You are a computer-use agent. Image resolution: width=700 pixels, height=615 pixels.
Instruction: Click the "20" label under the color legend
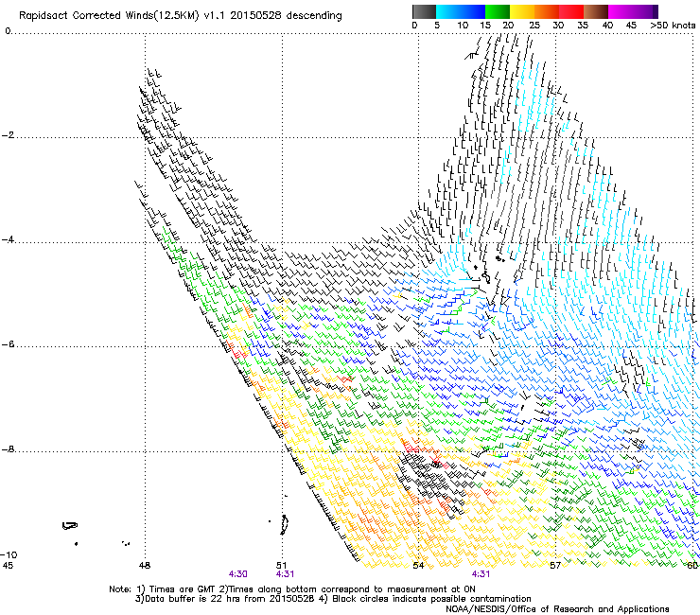[x=508, y=26]
